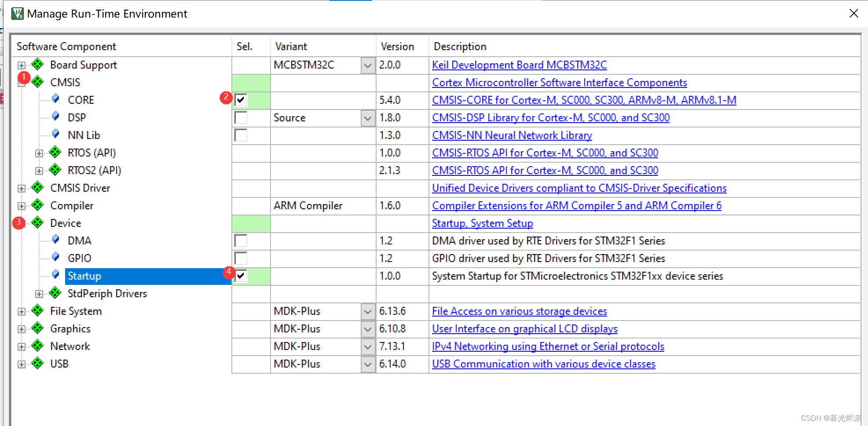Click the DMA blue component icon
This screenshot has height=426, width=868.
(x=55, y=240)
